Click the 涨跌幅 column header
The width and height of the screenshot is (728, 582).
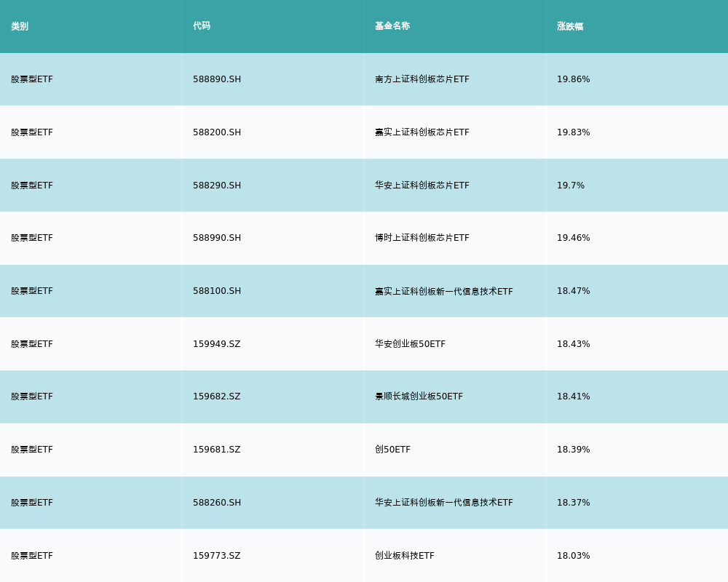pyautogui.click(x=570, y=26)
